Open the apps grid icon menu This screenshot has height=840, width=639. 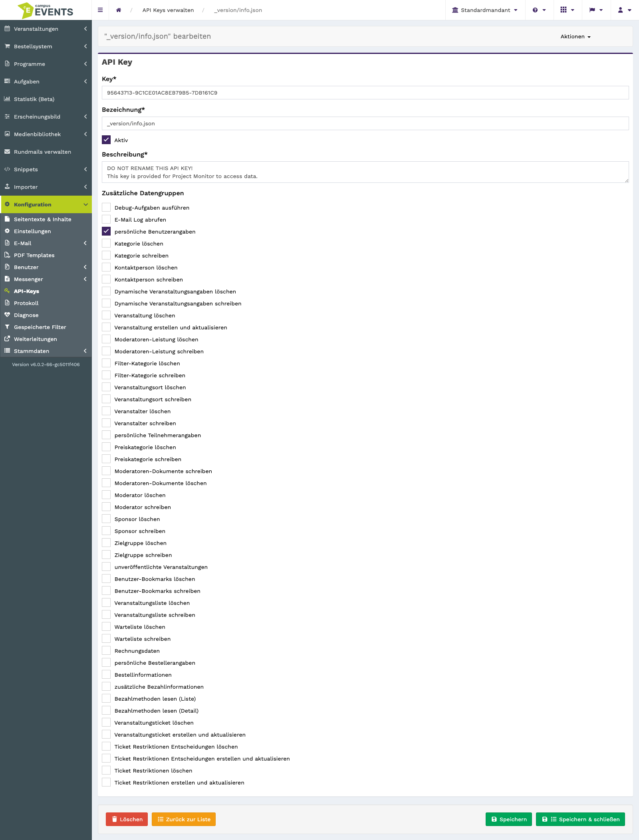point(567,10)
